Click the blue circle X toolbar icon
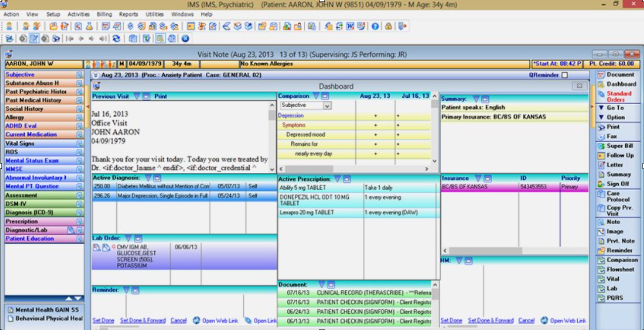Screen dimensions: 644x330 pos(185,39)
